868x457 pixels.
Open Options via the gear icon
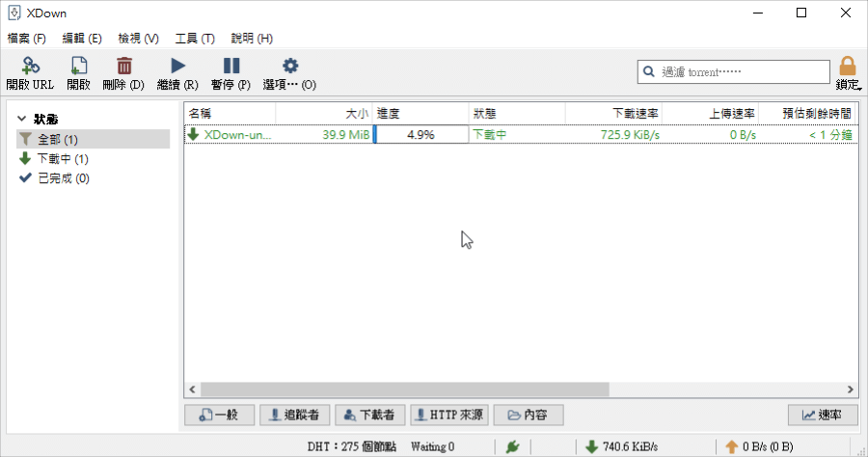[x=290, y=66]
